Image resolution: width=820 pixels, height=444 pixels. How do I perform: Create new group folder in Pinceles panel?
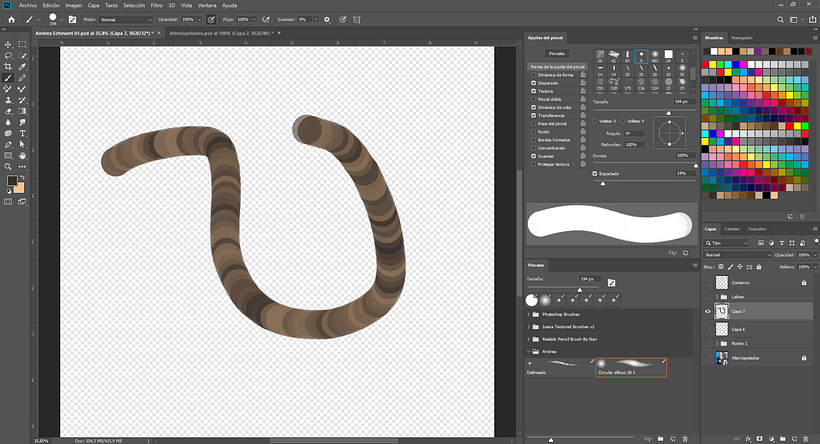[x=660, y=439]
